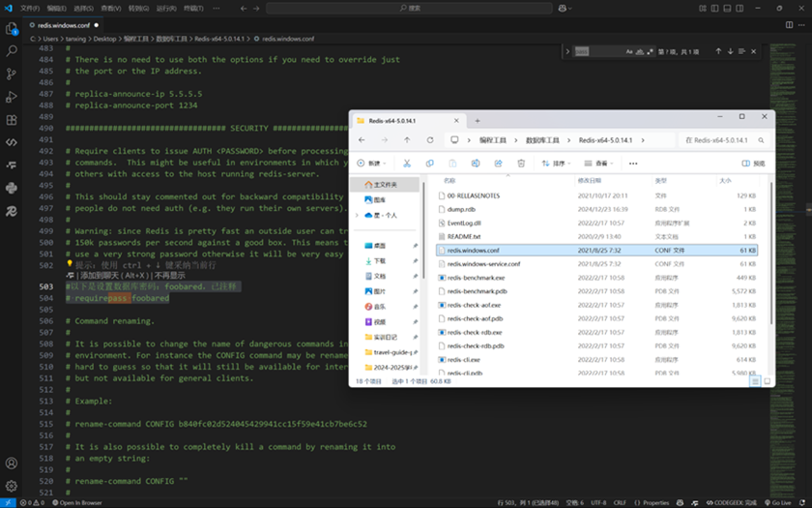Expand the replace field in the find widget

tap(567, 51)
